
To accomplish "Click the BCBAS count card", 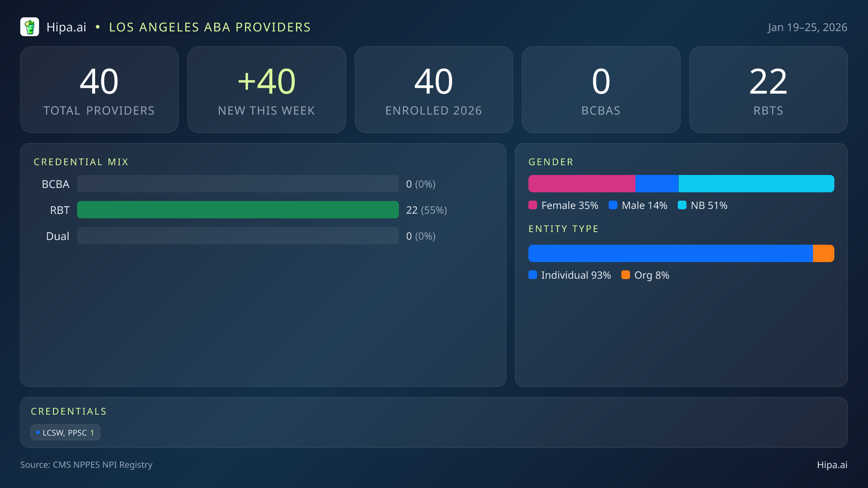I will tap(601, 89).
